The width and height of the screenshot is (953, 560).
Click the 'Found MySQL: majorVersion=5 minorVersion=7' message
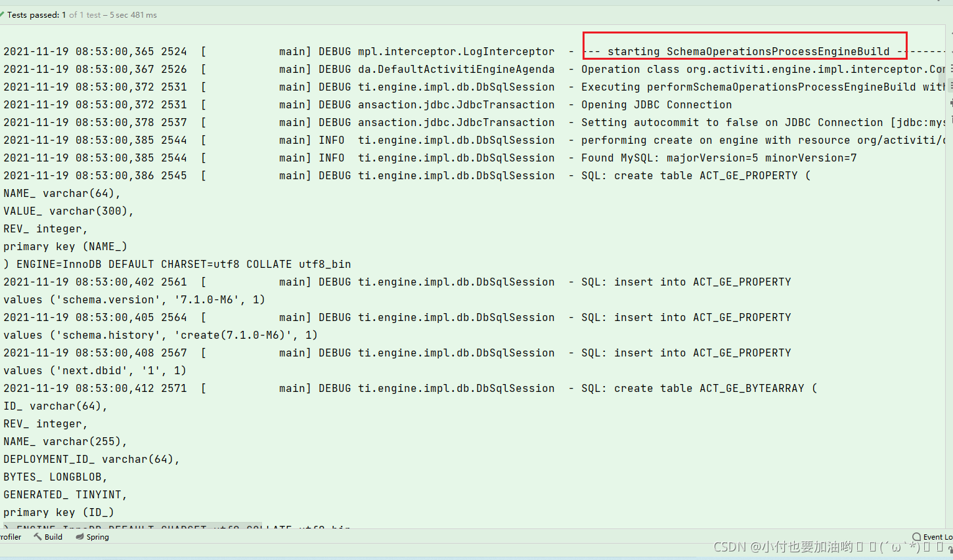[719, 158]
